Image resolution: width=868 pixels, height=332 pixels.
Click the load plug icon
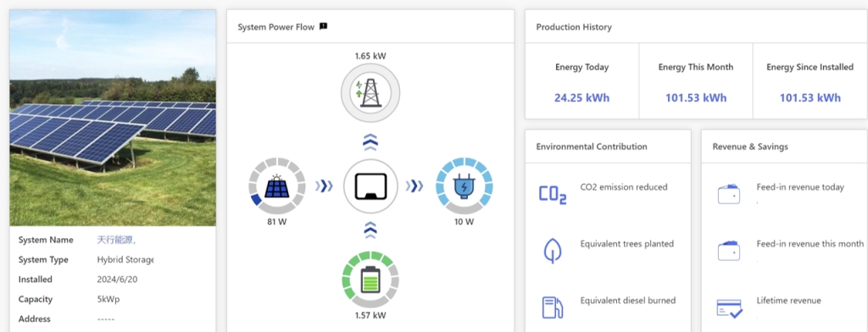click(464, 186)
